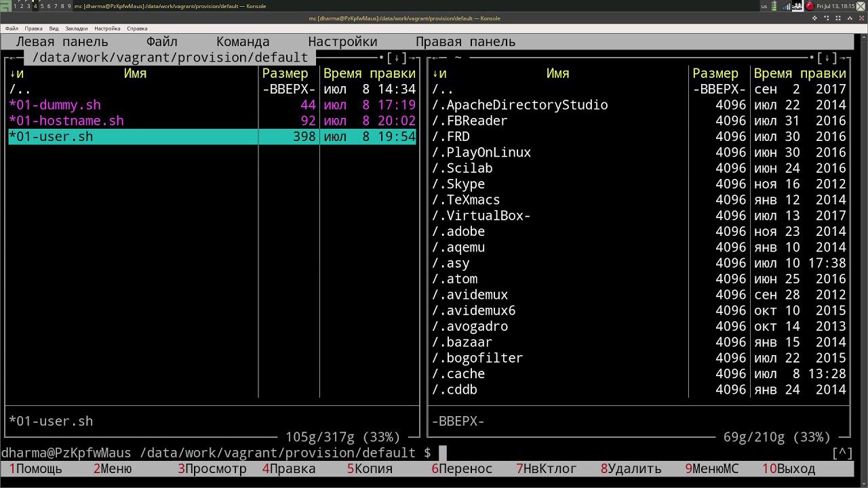Select .avidemux6 directory
Screen dimensions: 868x488
[x=639, y=310]
